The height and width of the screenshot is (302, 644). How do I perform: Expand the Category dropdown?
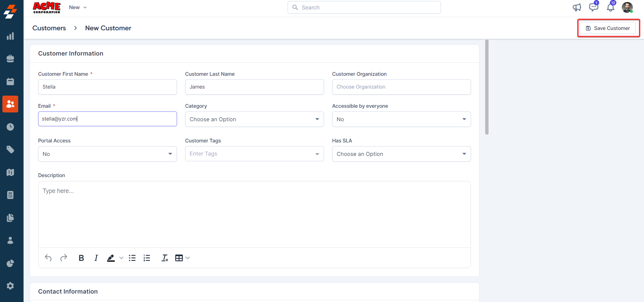tap(254, 119)
